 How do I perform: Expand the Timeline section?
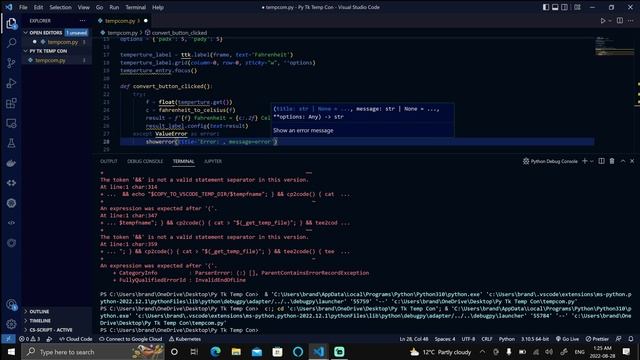40,321
